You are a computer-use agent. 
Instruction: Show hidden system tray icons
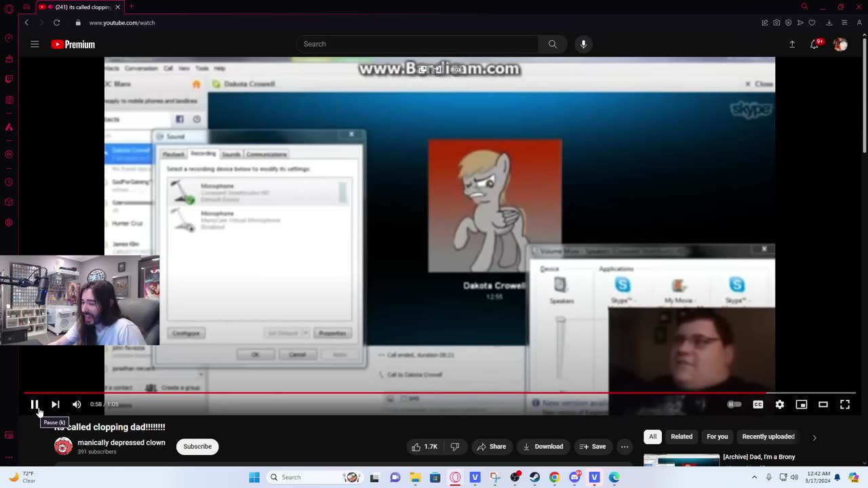pyautogui.click(x=754, y=477)
